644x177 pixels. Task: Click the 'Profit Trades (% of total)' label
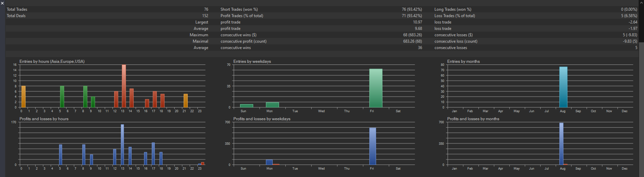click(x=242, y=16)
